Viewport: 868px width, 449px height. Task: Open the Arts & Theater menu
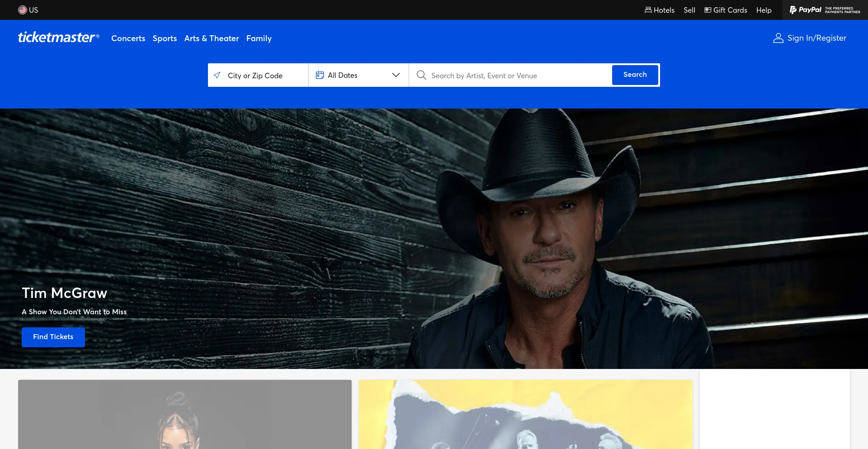point(212,38)
